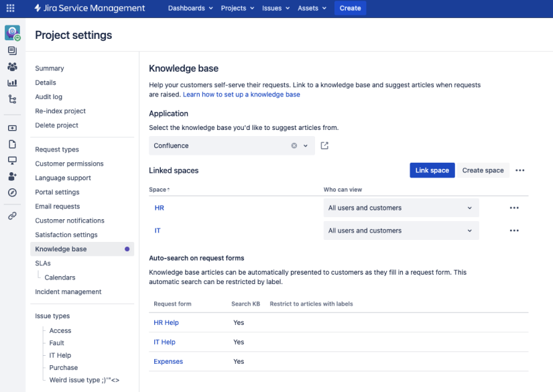
Task: Select Knowledge base in the settings menu
Action: coord(82,249)
